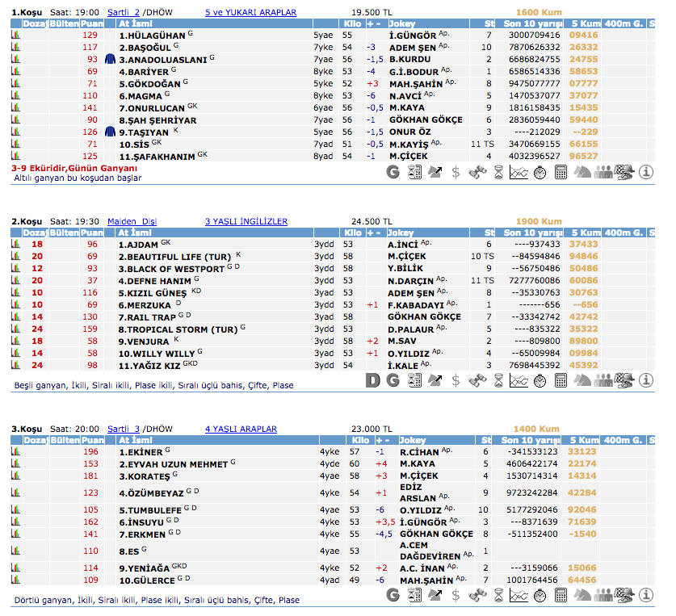Open the bar chart icon beside 1.HÜLAGÜHAN

pos(15,36)
